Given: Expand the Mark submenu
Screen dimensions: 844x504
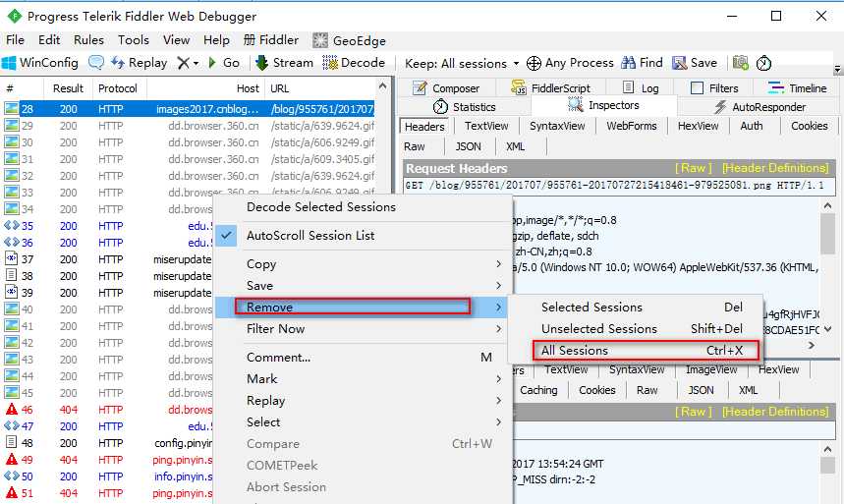Looking at the screenshot, I should 364,379.
